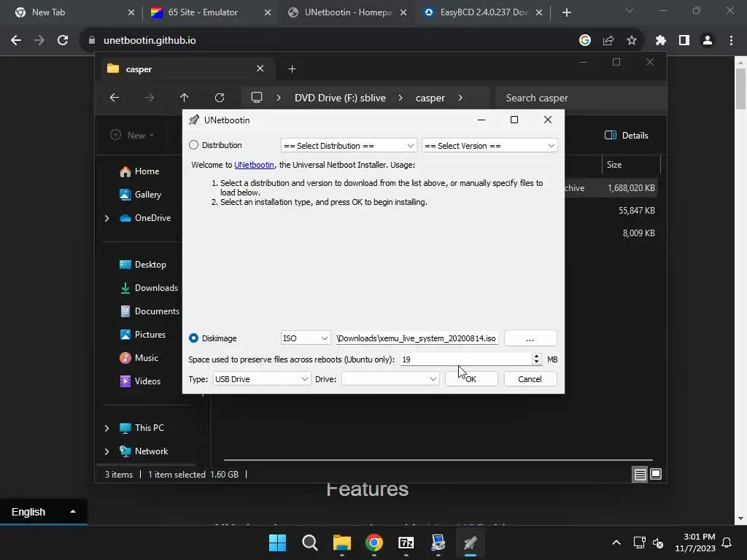
Task: Click the persistent space MB value field
Action: click(x=465, y=359)
